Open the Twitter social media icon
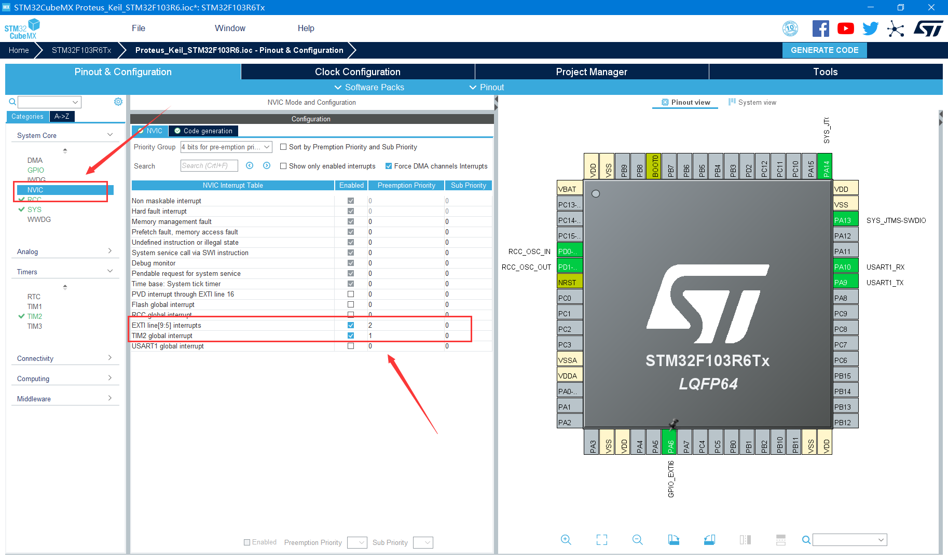 pos(870,28)
